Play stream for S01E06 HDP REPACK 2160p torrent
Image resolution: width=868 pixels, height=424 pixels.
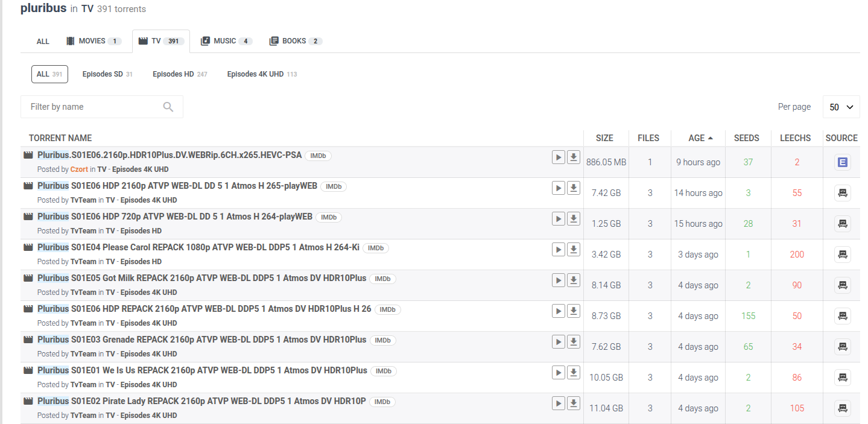(559, 311)
